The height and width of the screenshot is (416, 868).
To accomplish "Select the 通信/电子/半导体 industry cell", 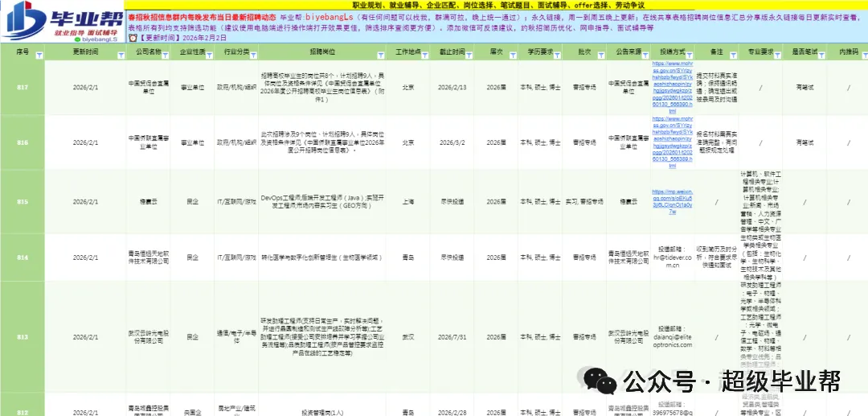I will [x=236, y=337].
